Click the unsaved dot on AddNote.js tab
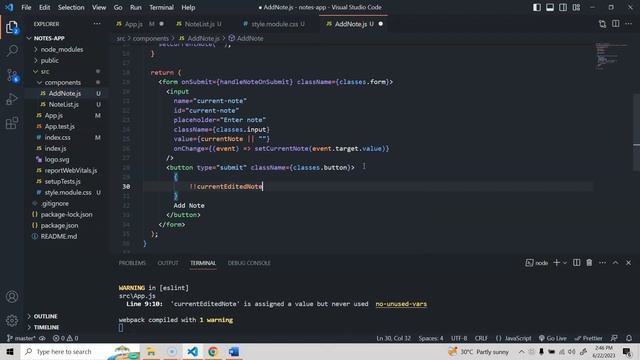Image resolution: width=640 pixels, height=360 pixels. pos(381,24)
